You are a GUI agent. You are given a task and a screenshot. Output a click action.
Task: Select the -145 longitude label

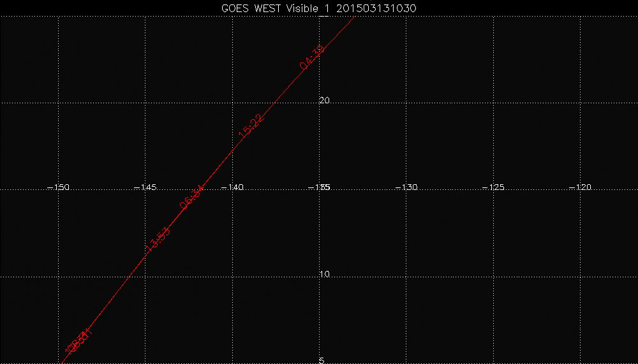pyautogui.click(x=145, y=187)
